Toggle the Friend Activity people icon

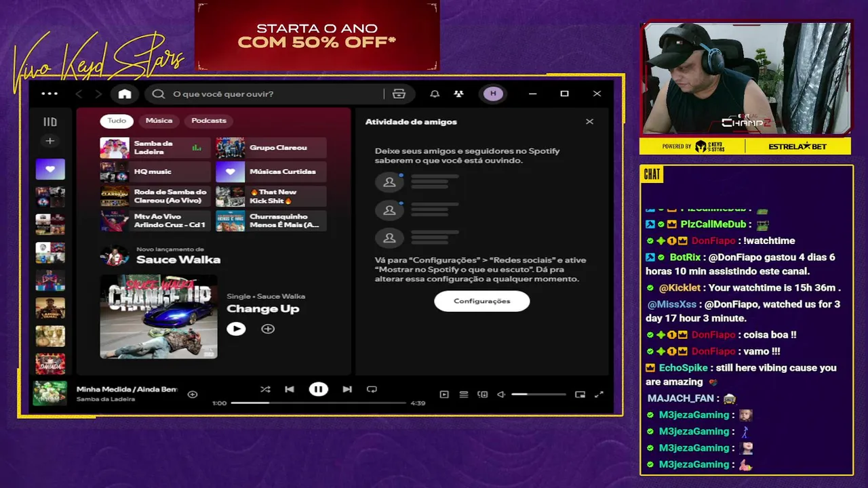click(x=459, y=94)
